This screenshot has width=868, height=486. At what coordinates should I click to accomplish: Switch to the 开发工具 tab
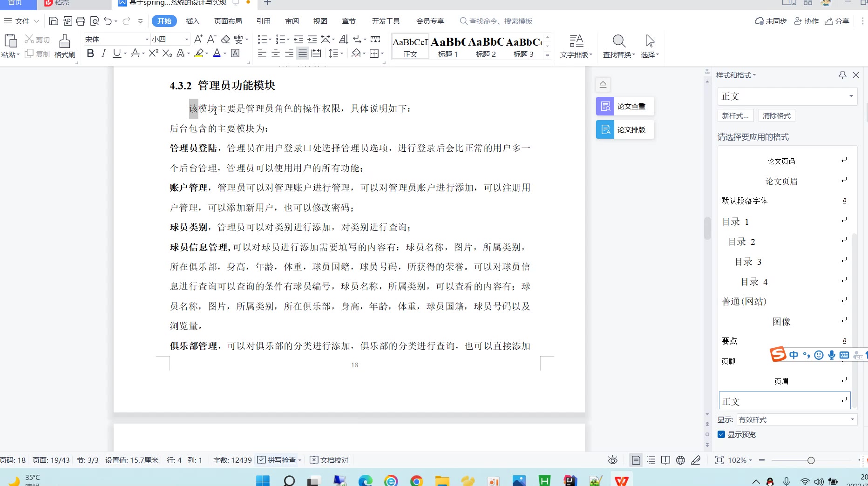pyautogui.click(x=386, y=21)
